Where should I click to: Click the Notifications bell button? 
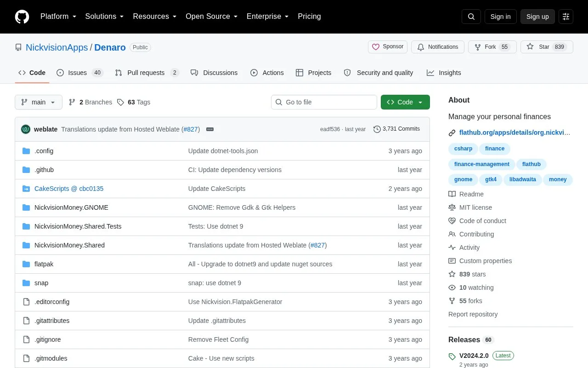[x=438, y=47]
